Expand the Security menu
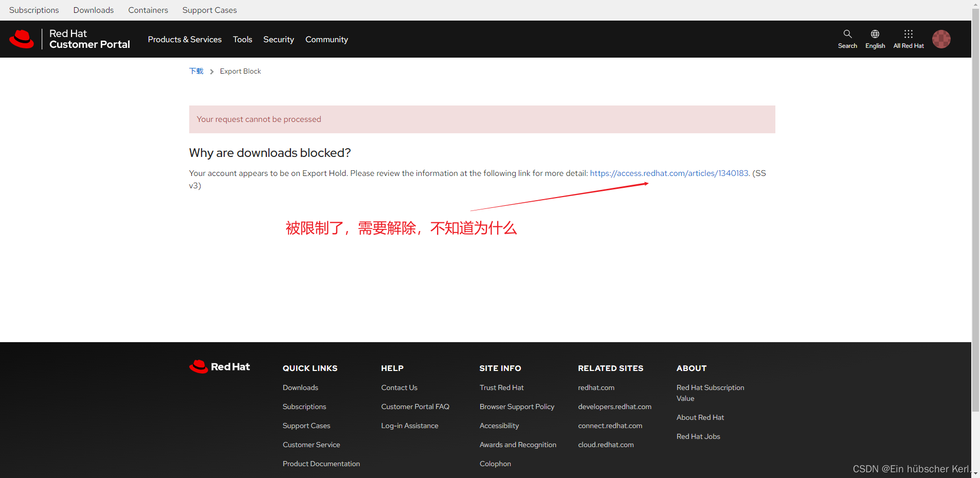Viewport: 980px width, 478px height. pyautogui.click(x=279, y=40)
